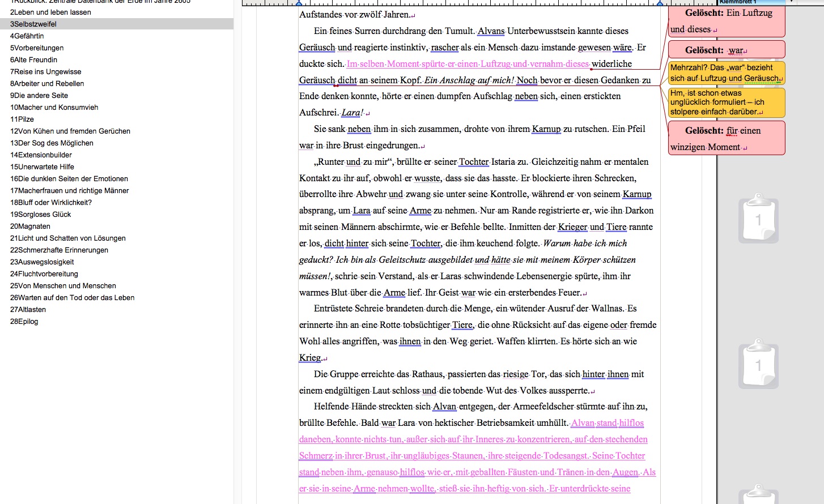
Task: Select clipboard icon nearest 'für einen' balloon
Action: point(758,218)
